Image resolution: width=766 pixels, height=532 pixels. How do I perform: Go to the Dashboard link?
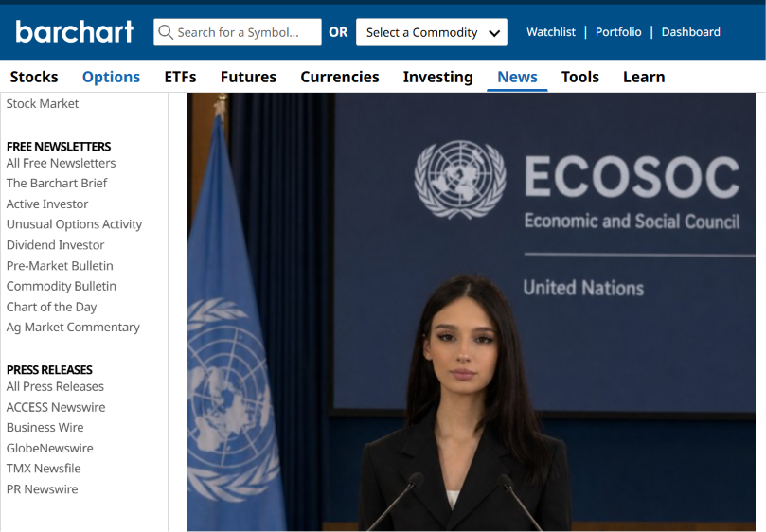coord(690,32)
